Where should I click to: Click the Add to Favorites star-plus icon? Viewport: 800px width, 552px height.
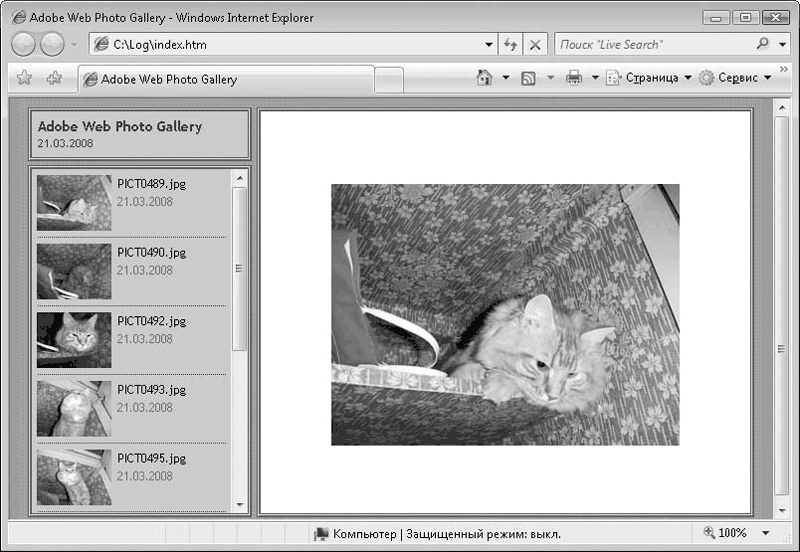tap(54, 78)
